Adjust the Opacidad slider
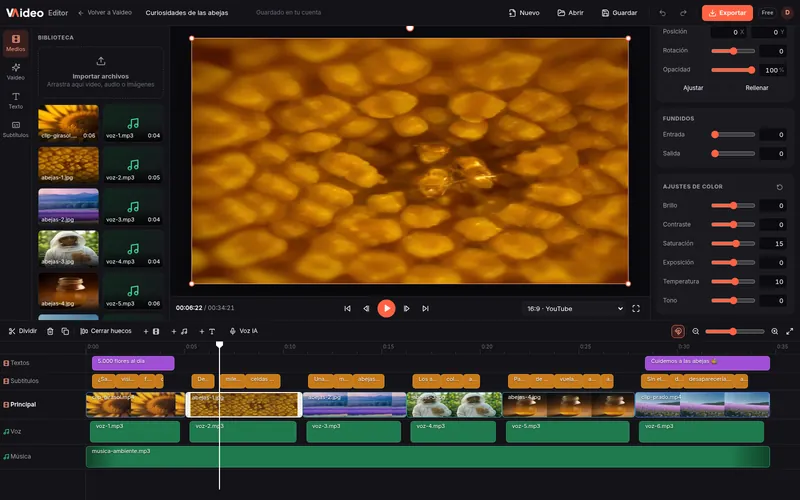Viewport: 800px width, 500px height. tap(733, 70)
